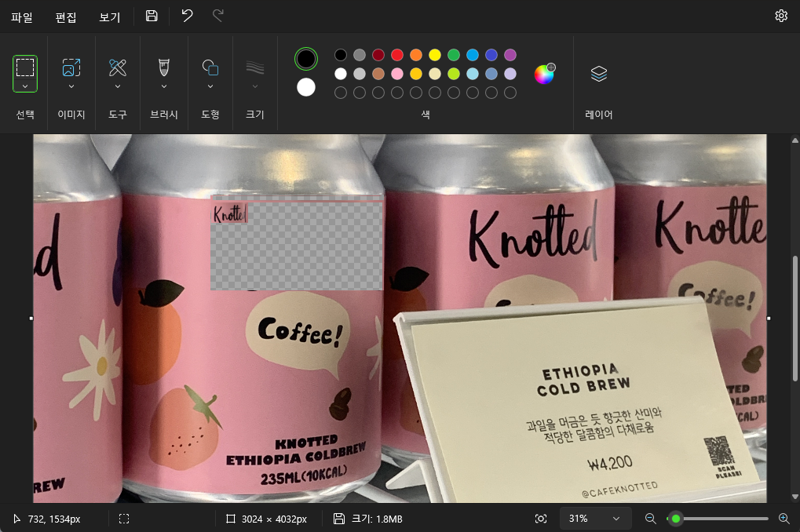Image resolution: width=800 pixels, height=532 pixels.
Task: Open the 파일 menu
Action: coord(22,16)
